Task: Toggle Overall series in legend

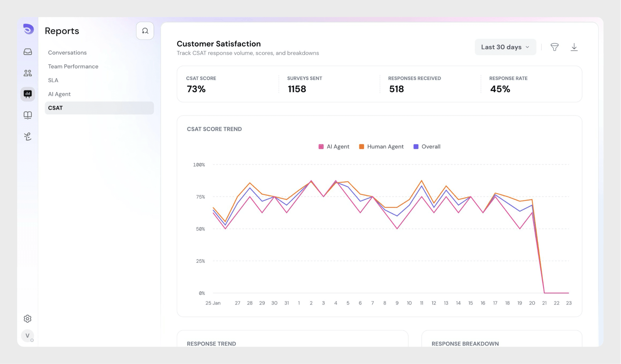Action: coord(427,147)
